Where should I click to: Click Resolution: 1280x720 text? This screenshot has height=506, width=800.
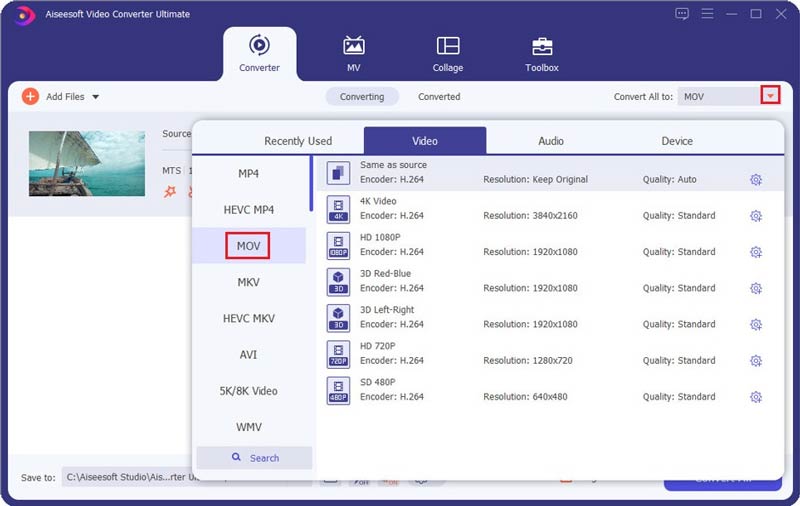528,360
